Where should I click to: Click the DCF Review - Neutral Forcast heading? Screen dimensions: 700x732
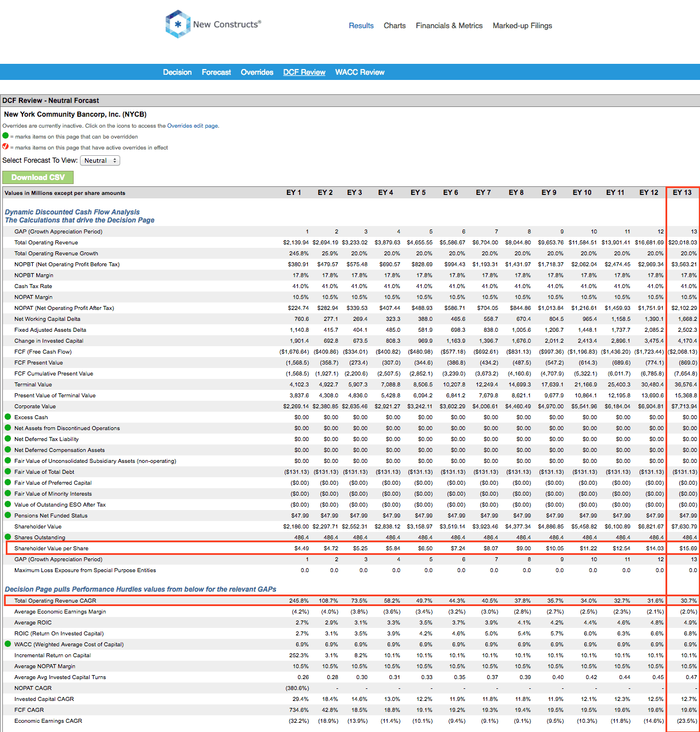point(51,101)
